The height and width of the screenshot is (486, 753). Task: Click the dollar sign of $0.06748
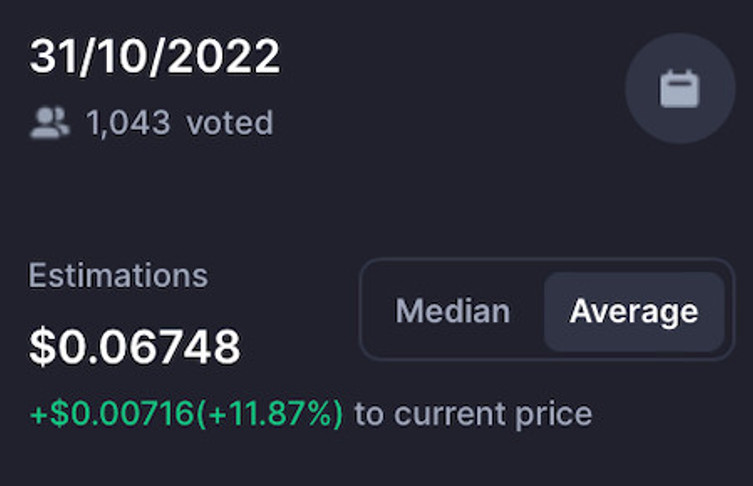43,347
